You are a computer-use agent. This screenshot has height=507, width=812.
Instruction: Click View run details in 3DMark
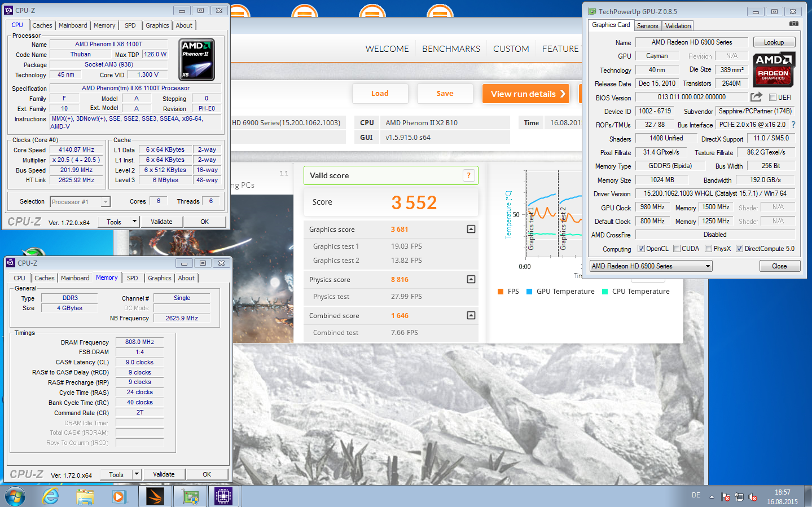coord(526,94)
